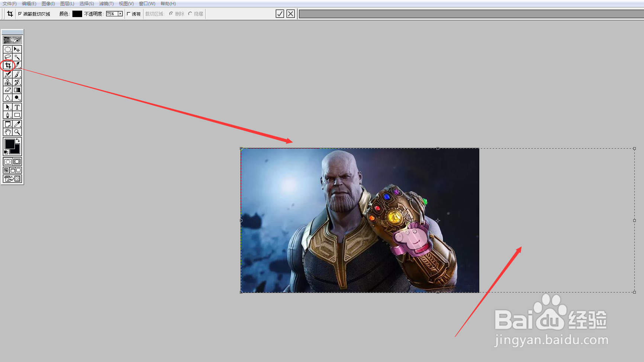Open the black shield color swatch
Image resolution: width=644 pixels, height=362 pixels.
point(77,14)
